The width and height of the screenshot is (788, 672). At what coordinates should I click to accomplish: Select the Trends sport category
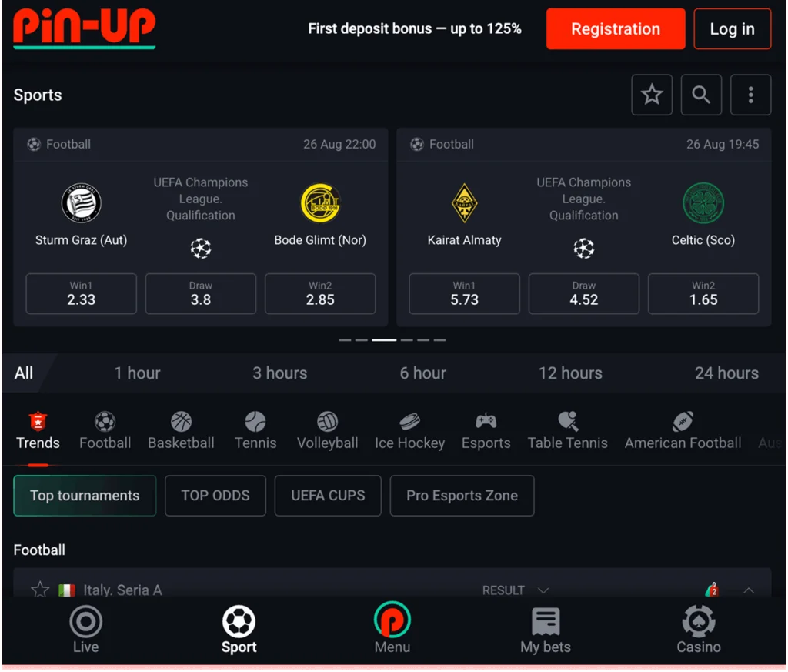38,431
